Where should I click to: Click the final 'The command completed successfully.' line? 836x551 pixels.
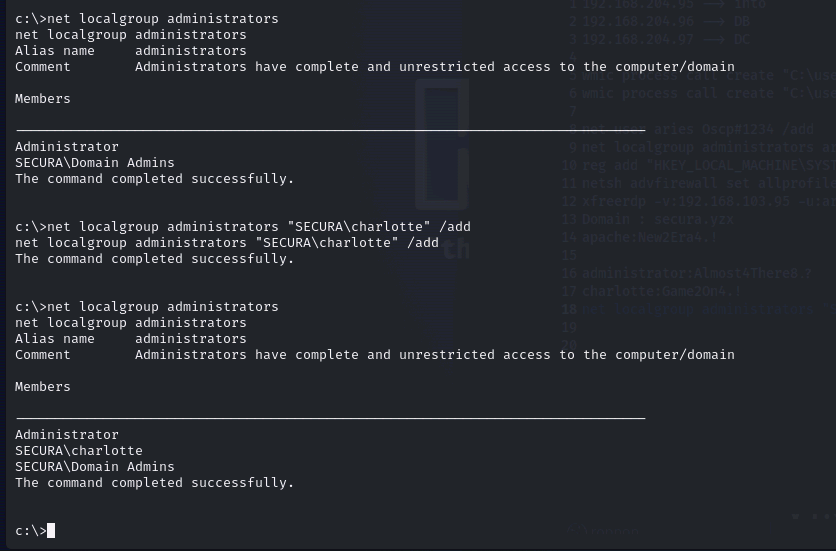click(155, 483)
